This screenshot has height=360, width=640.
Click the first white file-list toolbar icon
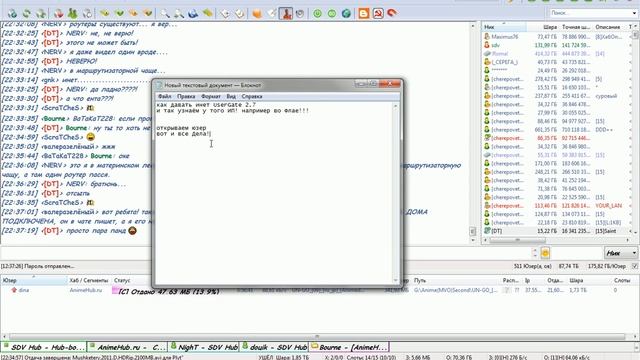click(x=225, y=13)
